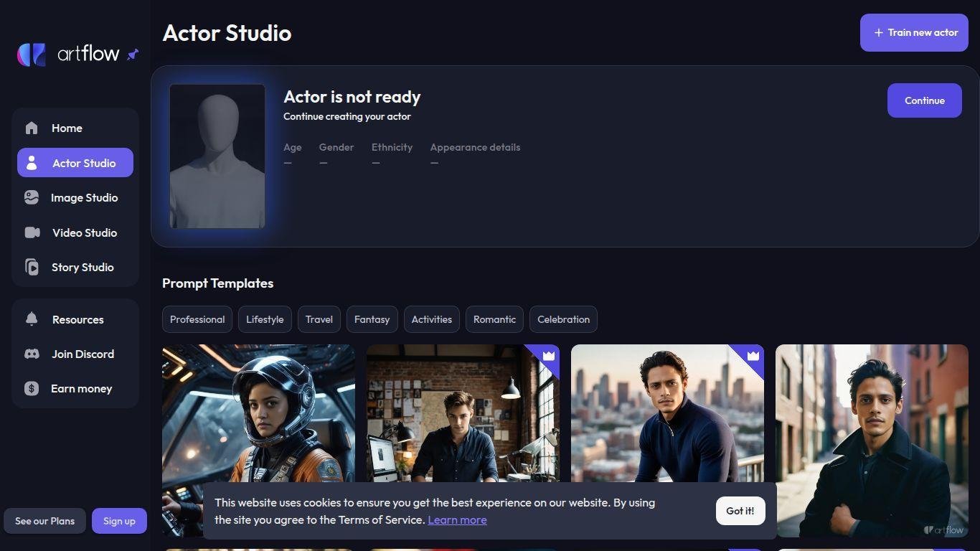
Task: Click the Story Studio icon
Action: 32,267
